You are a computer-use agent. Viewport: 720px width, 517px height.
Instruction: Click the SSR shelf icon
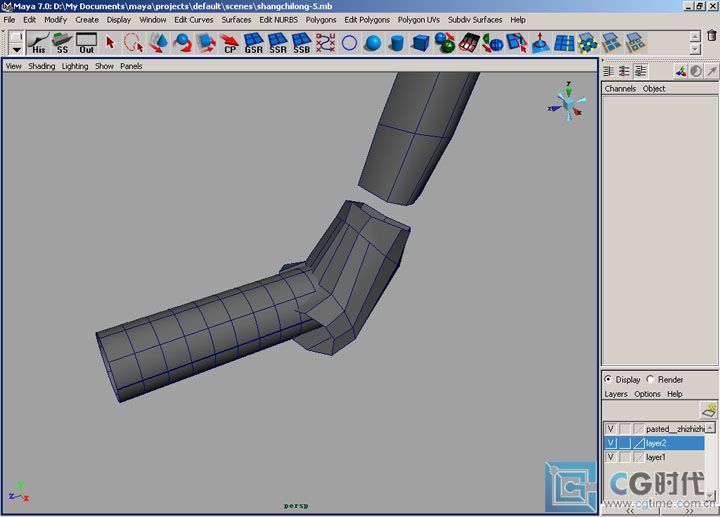point(277,43)
